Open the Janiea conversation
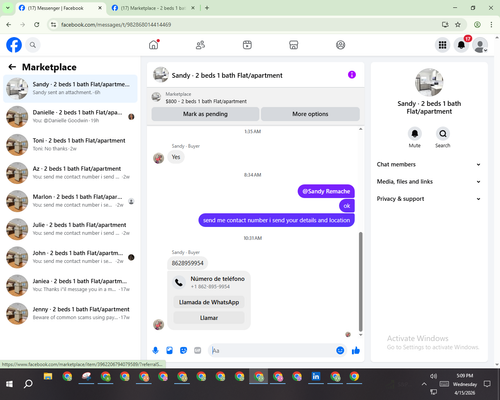The image size is (500, 400). click(70, 285)
